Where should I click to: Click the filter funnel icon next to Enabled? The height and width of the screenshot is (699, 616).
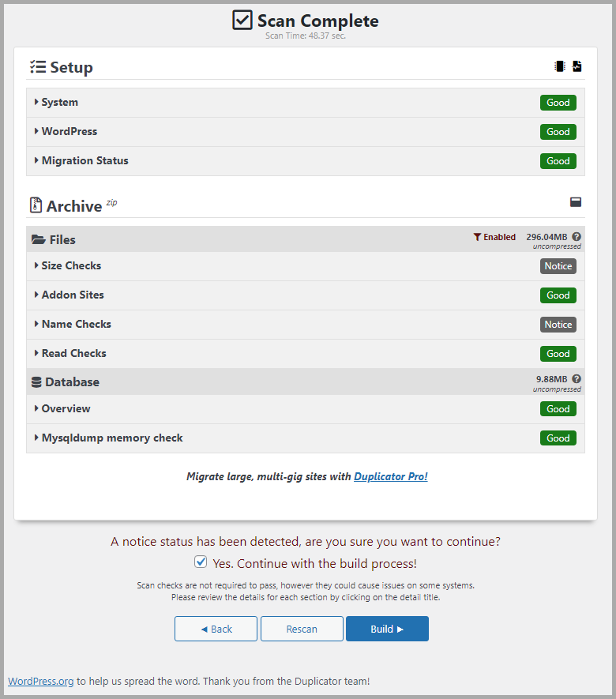[x=477, y=237]
